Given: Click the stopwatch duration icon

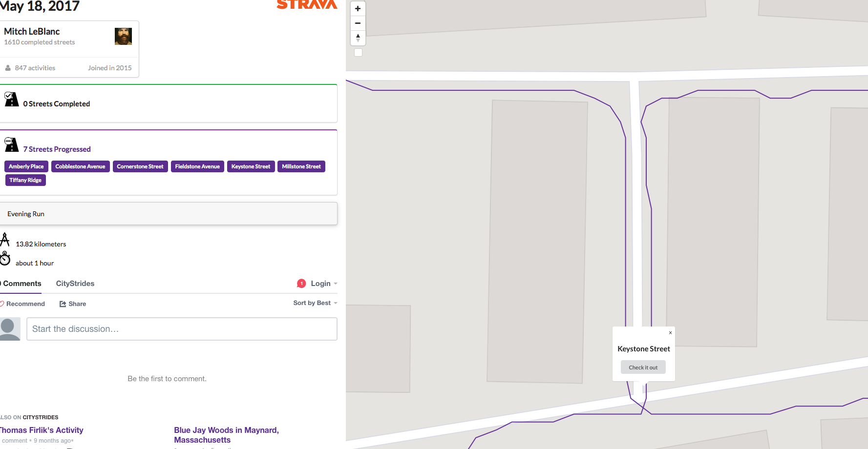Looking at the screenshot, I should tap(5, 258).
